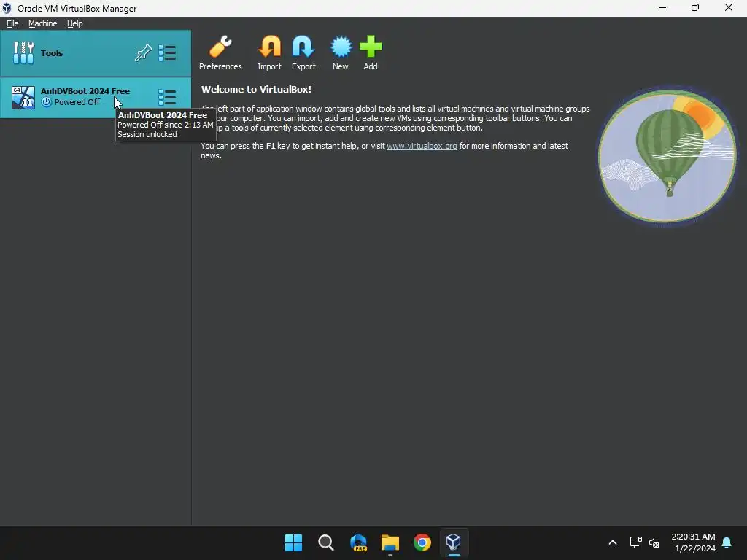The image size is (747, 560).
Task: Open the notifications bell icon
Action: pos(727,542)
